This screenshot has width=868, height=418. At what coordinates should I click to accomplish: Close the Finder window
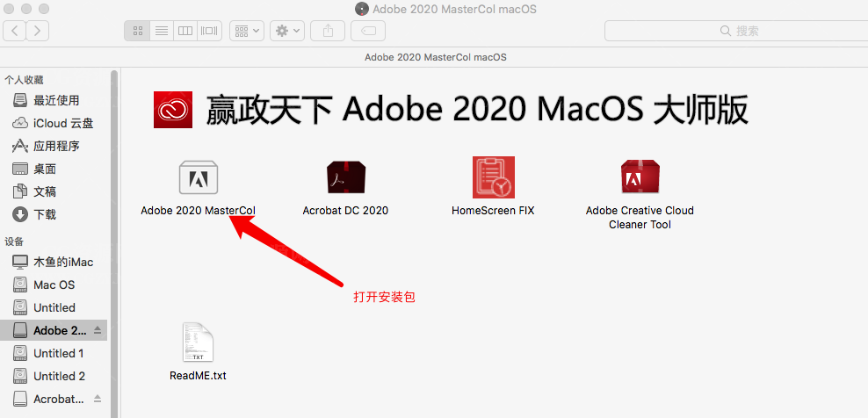pyautogui.click(x=8, y=9)
